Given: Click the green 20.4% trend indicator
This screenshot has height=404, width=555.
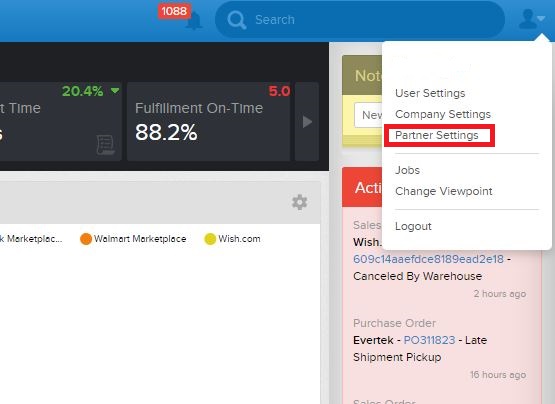Looking at the screenshot, I should click(x=91, y=91).
